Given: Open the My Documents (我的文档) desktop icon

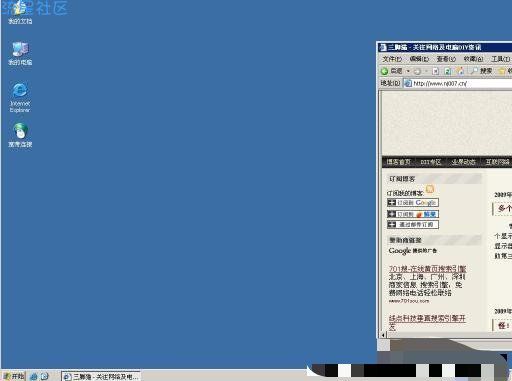Looking at the screenshot, I should pos(20,13).
